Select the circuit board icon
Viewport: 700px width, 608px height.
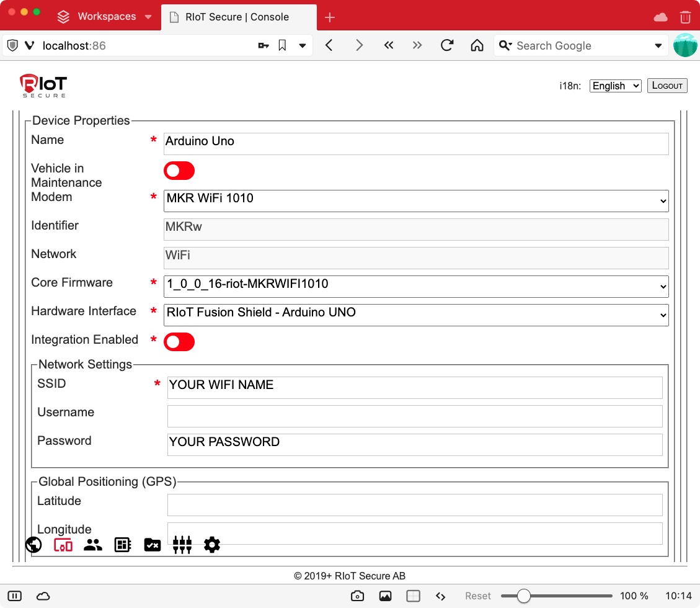[x=123, y=545]
